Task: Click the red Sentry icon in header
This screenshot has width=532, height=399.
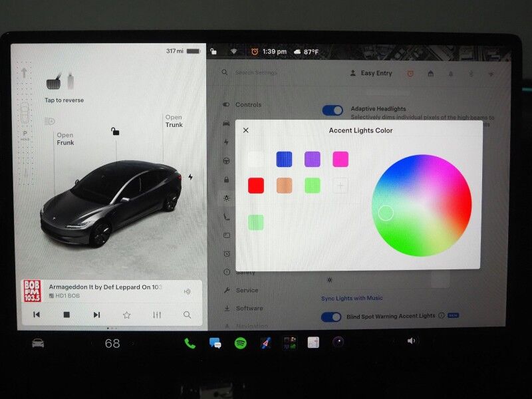Action: pos(410,73)
